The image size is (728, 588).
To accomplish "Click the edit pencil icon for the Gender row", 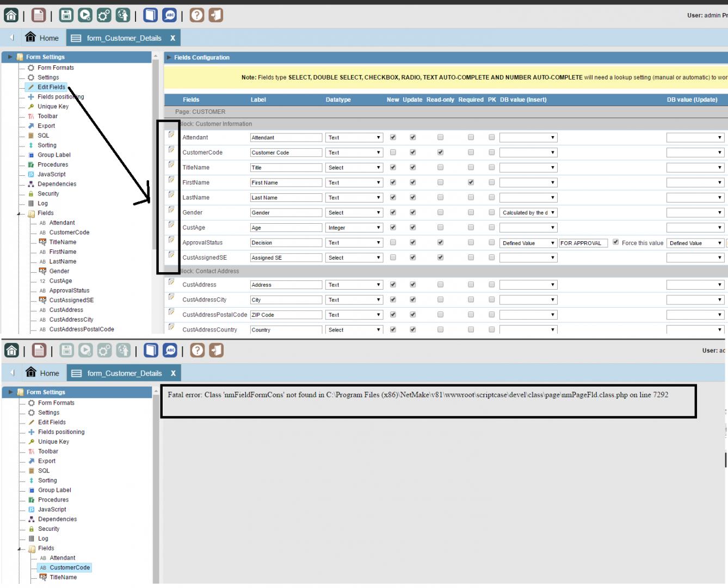I will 171,210.
